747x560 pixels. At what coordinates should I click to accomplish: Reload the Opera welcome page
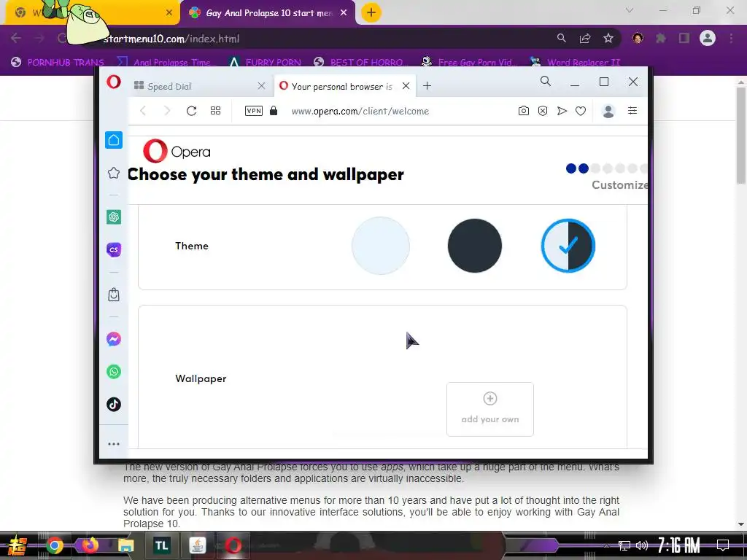coord(192,111)
